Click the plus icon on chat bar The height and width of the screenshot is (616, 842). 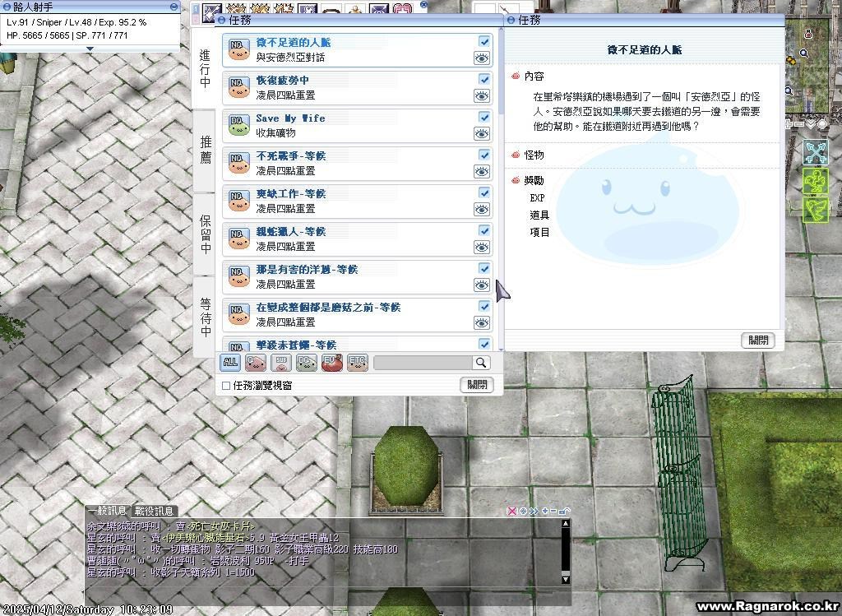(x=545, y=511)
